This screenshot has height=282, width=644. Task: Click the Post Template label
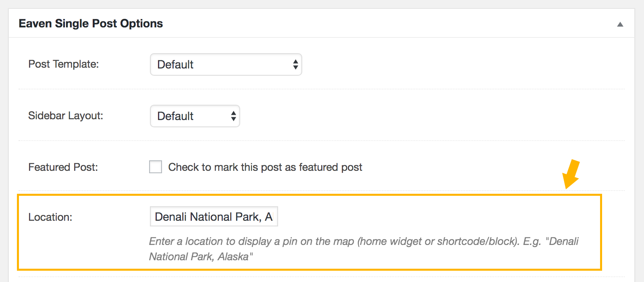(x=63, y=64)
